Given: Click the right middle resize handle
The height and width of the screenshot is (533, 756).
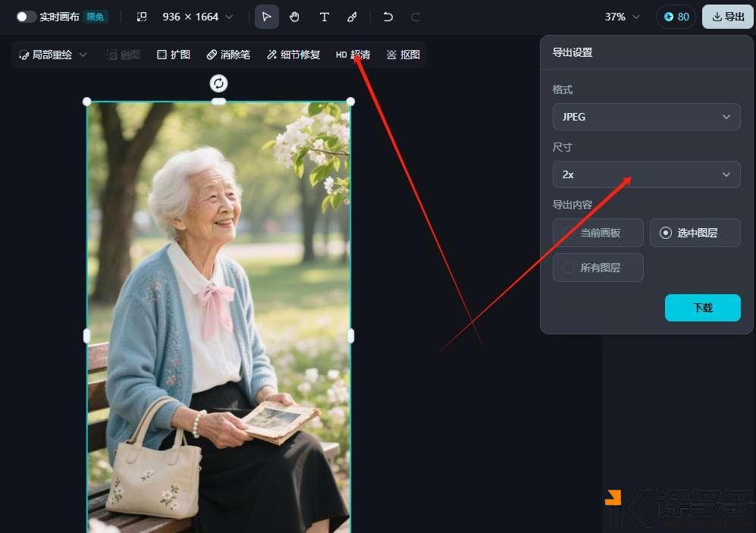Looking at the screenshot, I should [350, 336].
